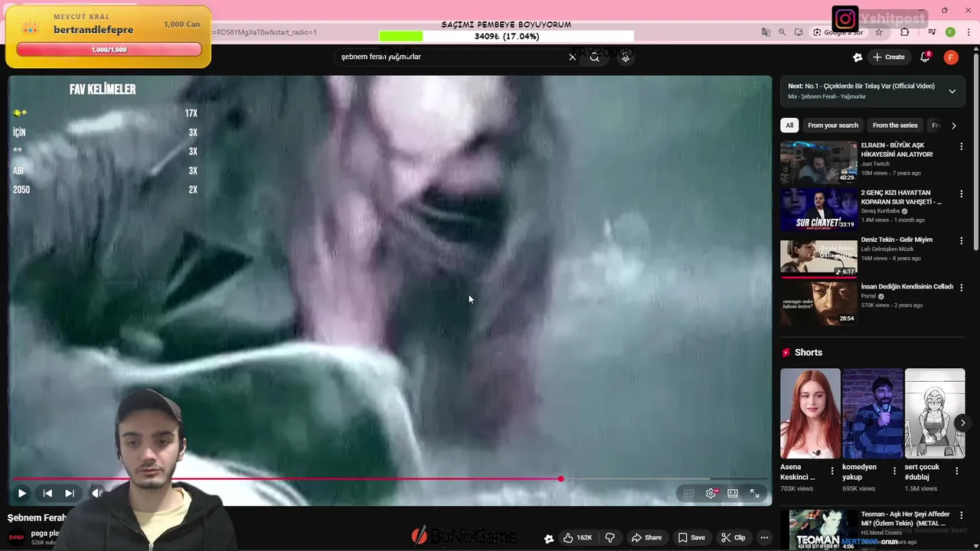Show more filter chips arrow
The height and width of the screenshot is (551, 980).
[954, 126]
